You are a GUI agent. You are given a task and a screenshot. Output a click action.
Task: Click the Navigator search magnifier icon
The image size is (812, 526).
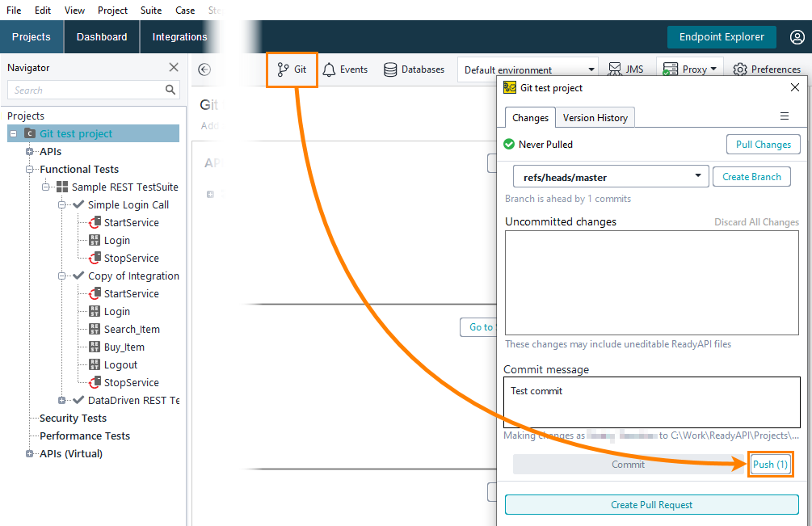(x=169, y=90)
